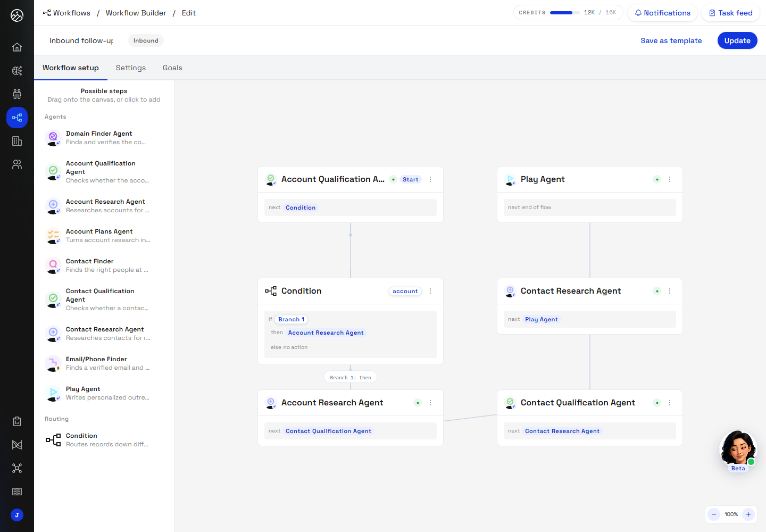766x532 pixels.
Task: Zoom out the canvas with the minus button
Action: point(714,514)
